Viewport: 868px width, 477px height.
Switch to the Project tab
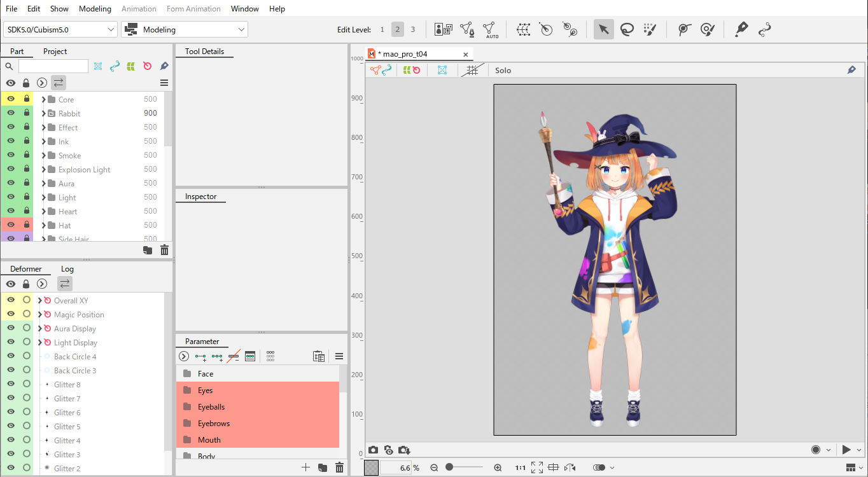click(x=55, y=52)
